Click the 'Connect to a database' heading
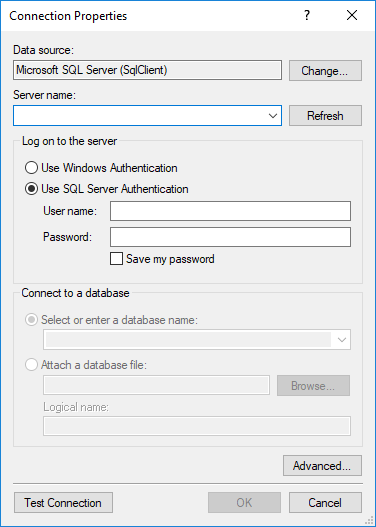Image resolution: width=376 pixels, height=527 pixels. pos(75,293)
